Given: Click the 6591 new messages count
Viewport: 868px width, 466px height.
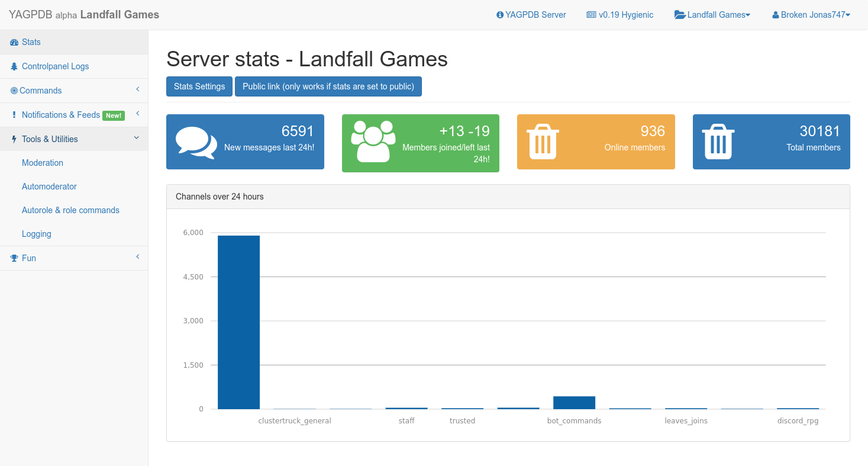Looking at the screenshot, I should coord(298,131).
